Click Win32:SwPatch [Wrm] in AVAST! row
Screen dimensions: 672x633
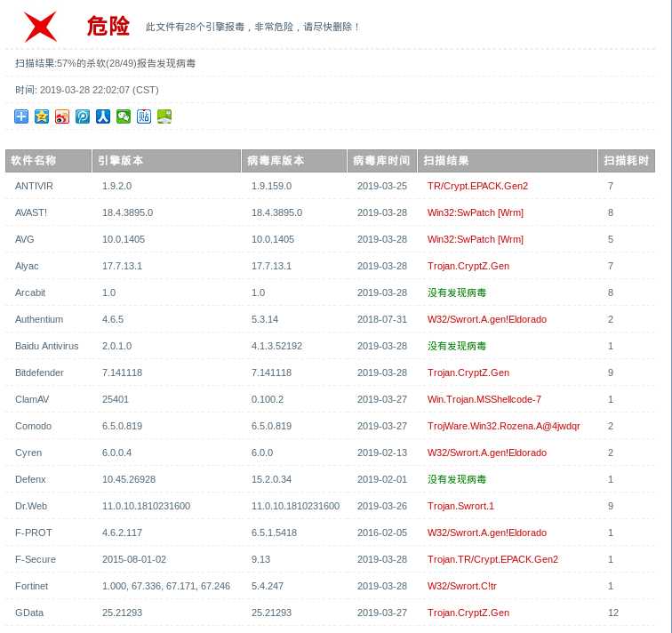[x=476, y=212]
